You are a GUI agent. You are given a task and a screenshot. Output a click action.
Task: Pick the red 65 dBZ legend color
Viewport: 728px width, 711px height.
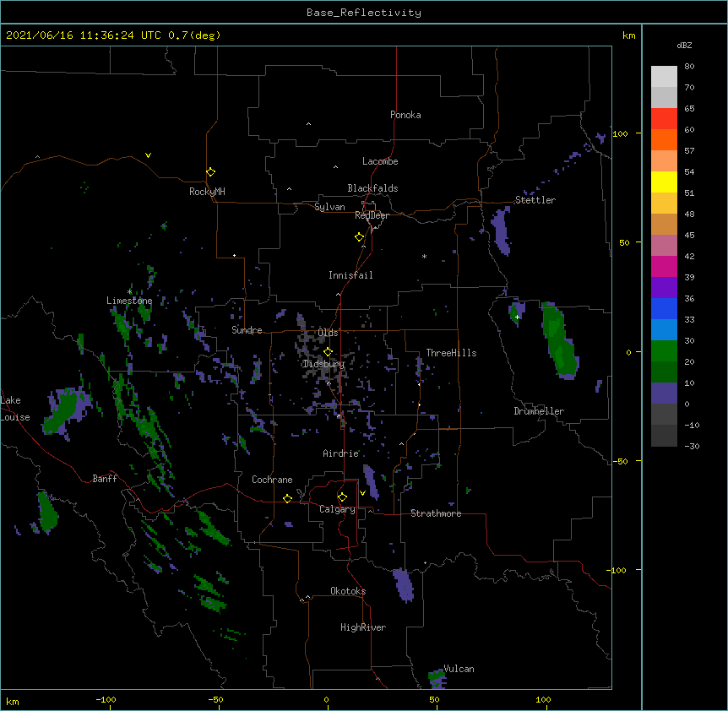click(x=664, y=119)
